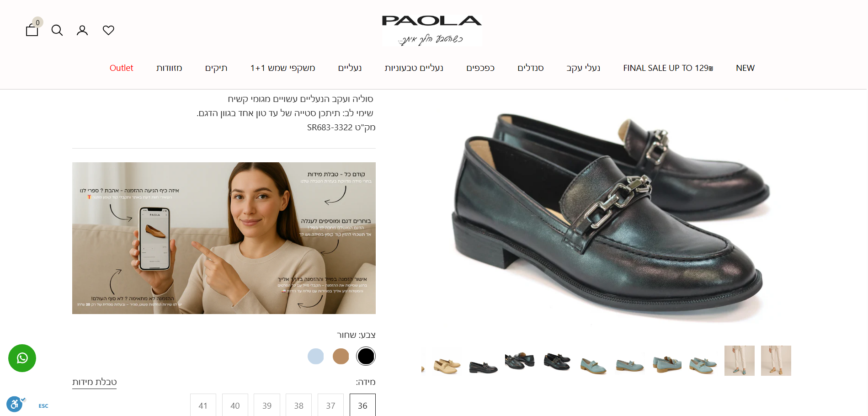Select the black color swatch
The height and width of the screenshot is (416, 868).
[366, 356]
